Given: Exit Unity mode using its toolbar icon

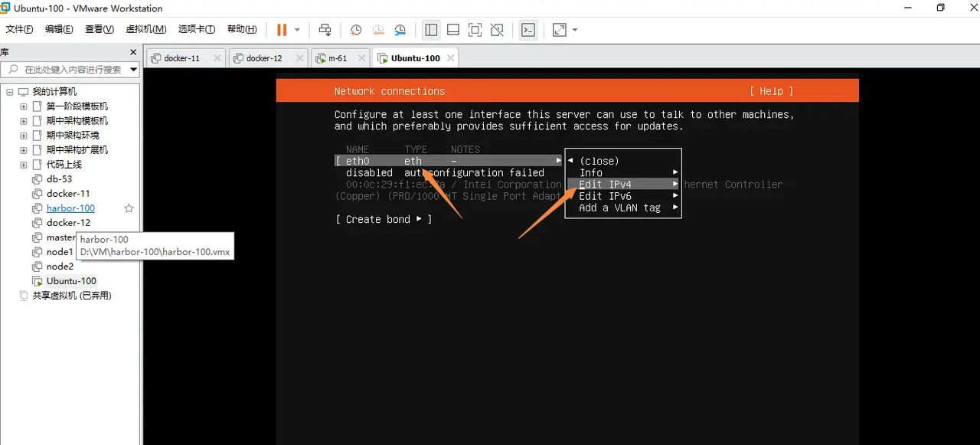Looking at the screenshot, I should (x=497, y=30).
